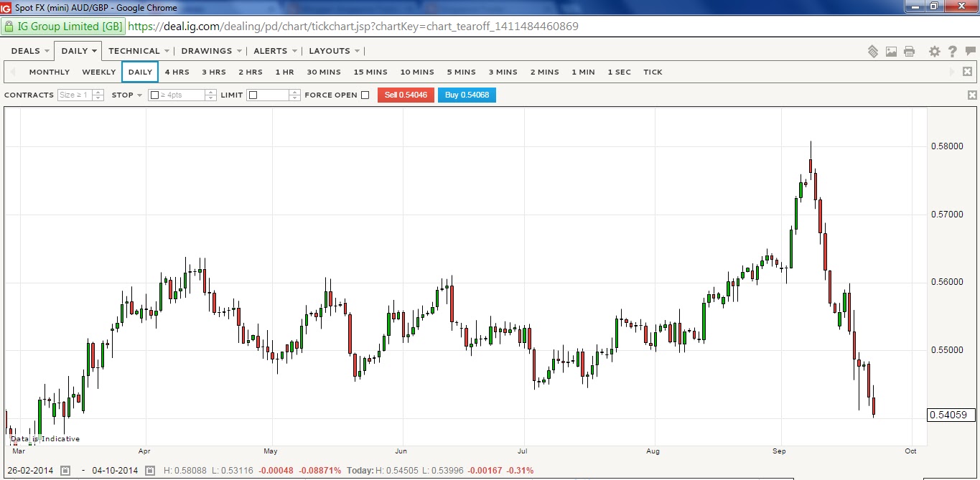
Task: Tick the Stop checkbox
Action: coord(154,95)
